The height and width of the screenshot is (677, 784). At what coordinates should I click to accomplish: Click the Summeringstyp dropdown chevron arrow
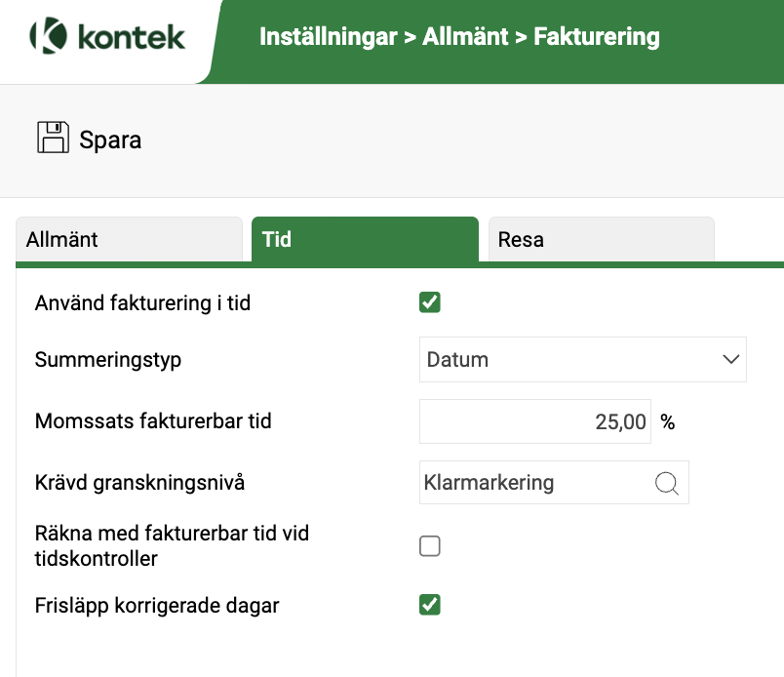[x=731, y=359]
